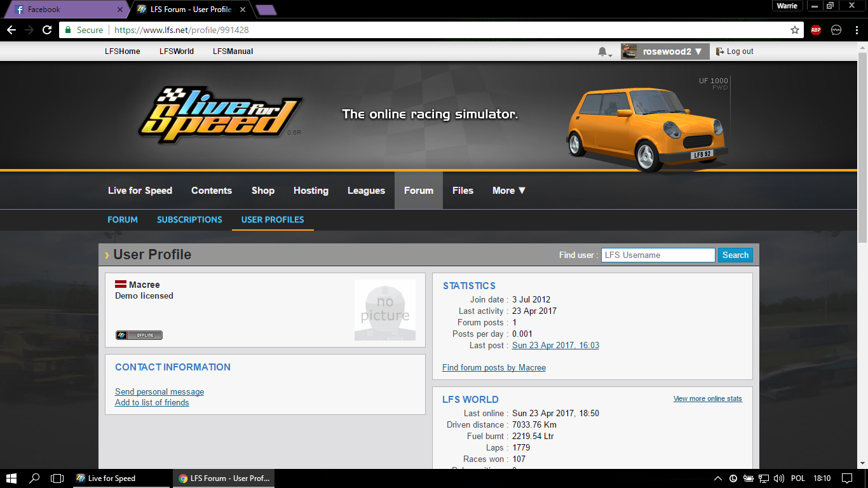This screenshot has height=488, width=868.
Task: Click the Secure padlock icon
Action: pyautogui.click(x=68, y=30)
